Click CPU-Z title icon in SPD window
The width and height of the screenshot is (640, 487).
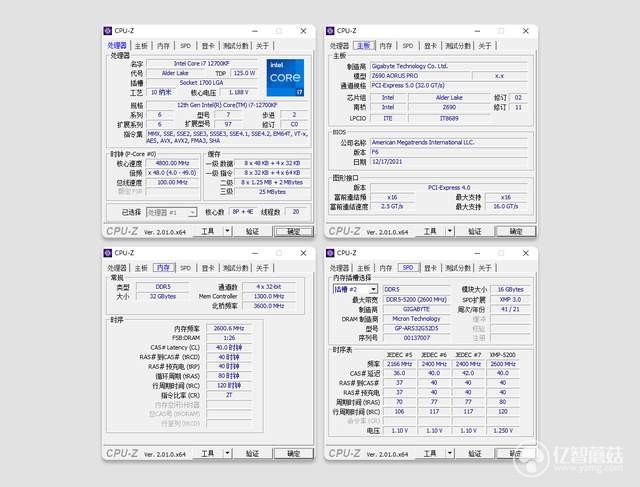pos(330,253)
